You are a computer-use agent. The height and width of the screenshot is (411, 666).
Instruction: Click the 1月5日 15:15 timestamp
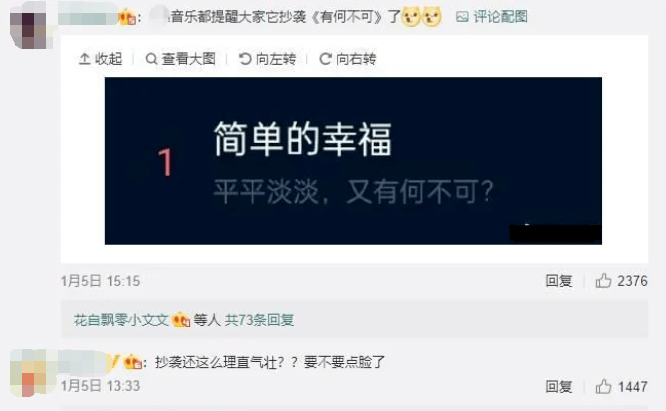click(100, 281)
